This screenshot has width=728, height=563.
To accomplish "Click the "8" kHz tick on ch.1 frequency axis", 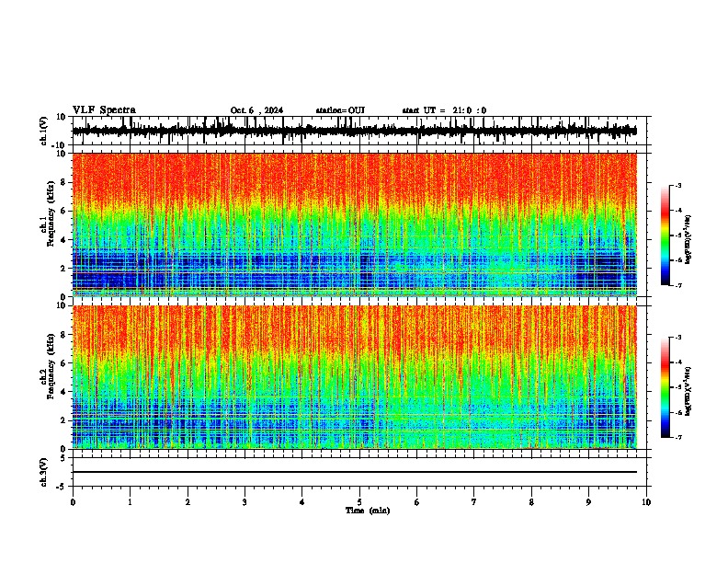I will [63, 182].
